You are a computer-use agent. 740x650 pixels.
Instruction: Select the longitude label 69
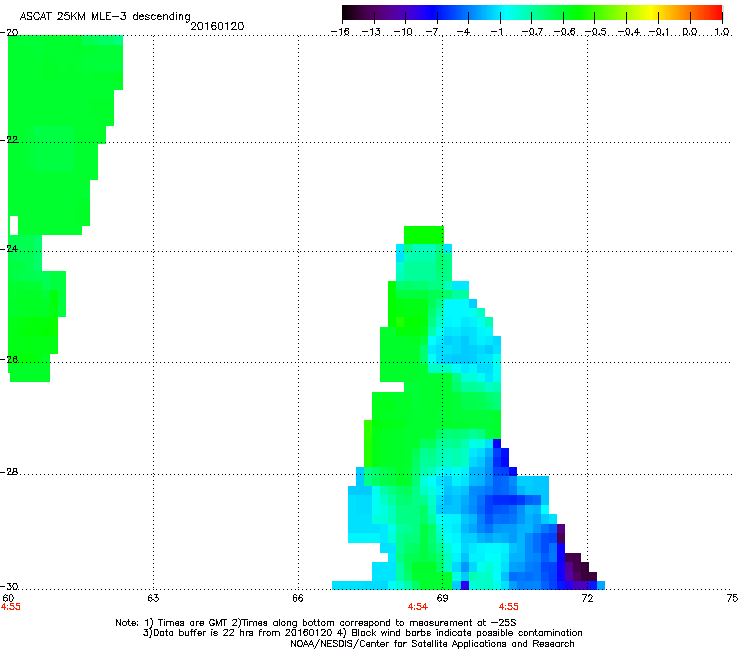[x=442, y=598]
